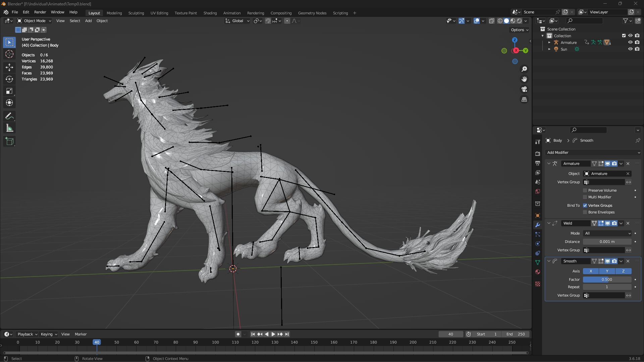
Task: Disable the Smooth modifier Y axis button
Action: pyautogui.click(x=607, y=271)
